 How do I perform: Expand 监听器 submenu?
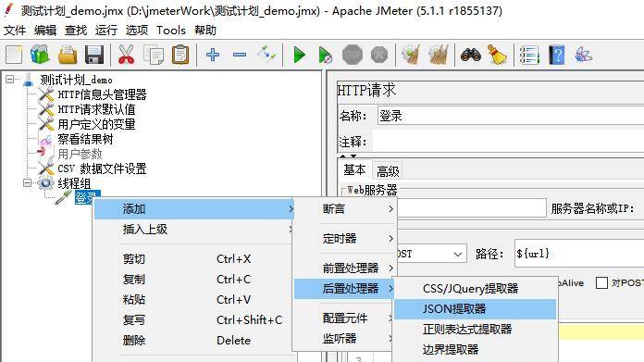pos(344,339)
